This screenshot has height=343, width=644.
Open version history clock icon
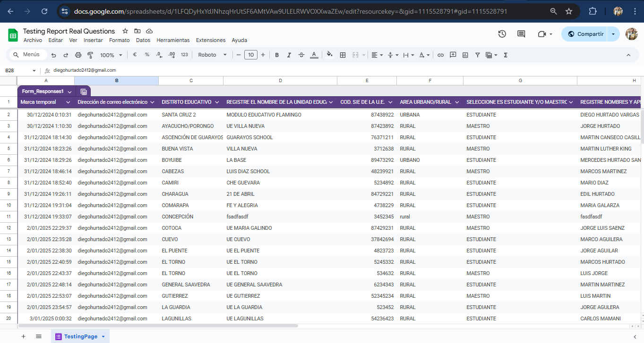[502, 34]
